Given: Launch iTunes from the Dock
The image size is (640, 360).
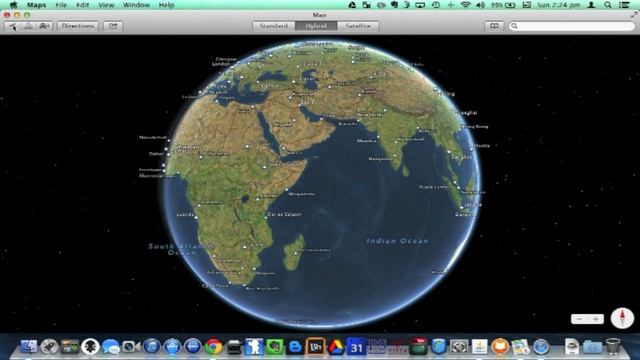Looking at the screenshot, I should 152,347.
